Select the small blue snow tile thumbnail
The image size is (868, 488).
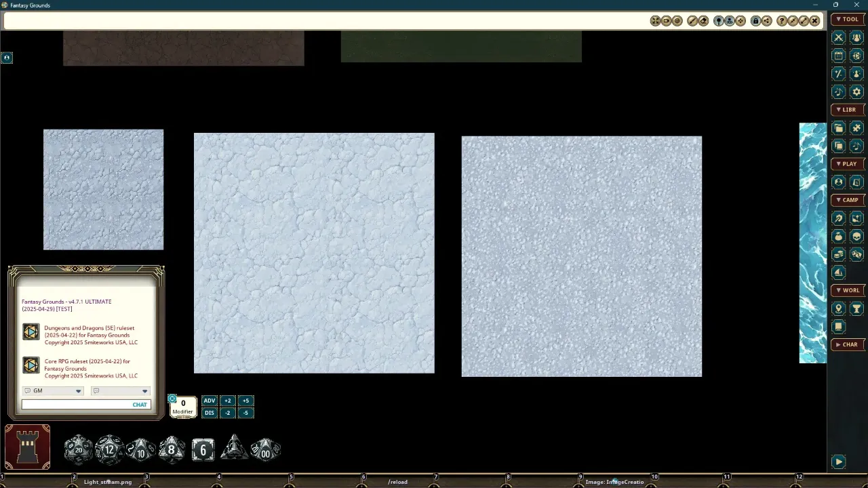(103, 190)
